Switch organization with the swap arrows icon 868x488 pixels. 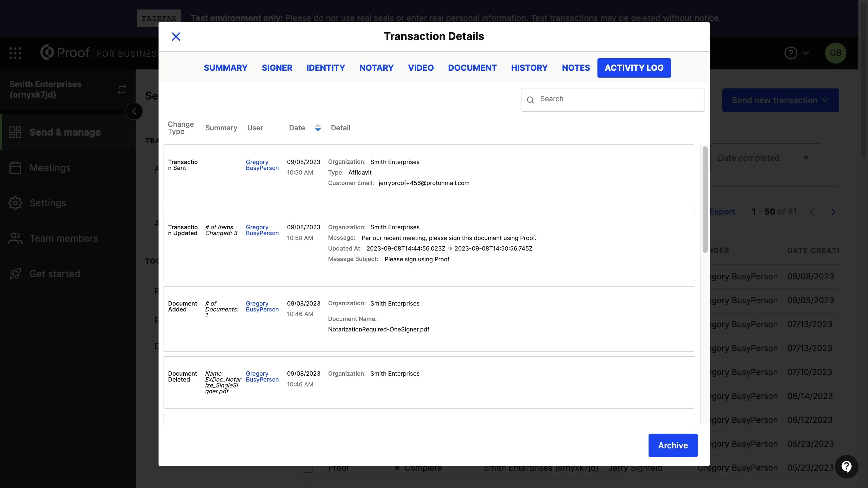tap(122, 89)
